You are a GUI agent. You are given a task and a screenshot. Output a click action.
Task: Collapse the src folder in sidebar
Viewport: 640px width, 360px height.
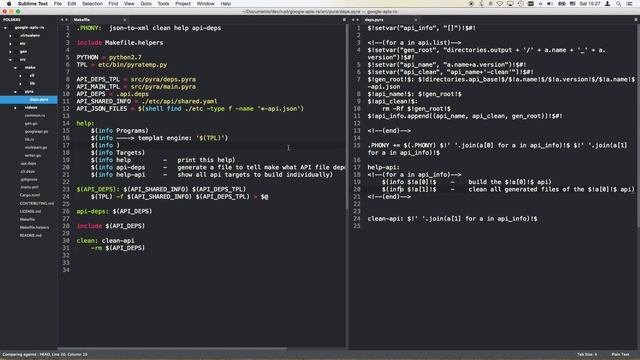pos(11,60)
